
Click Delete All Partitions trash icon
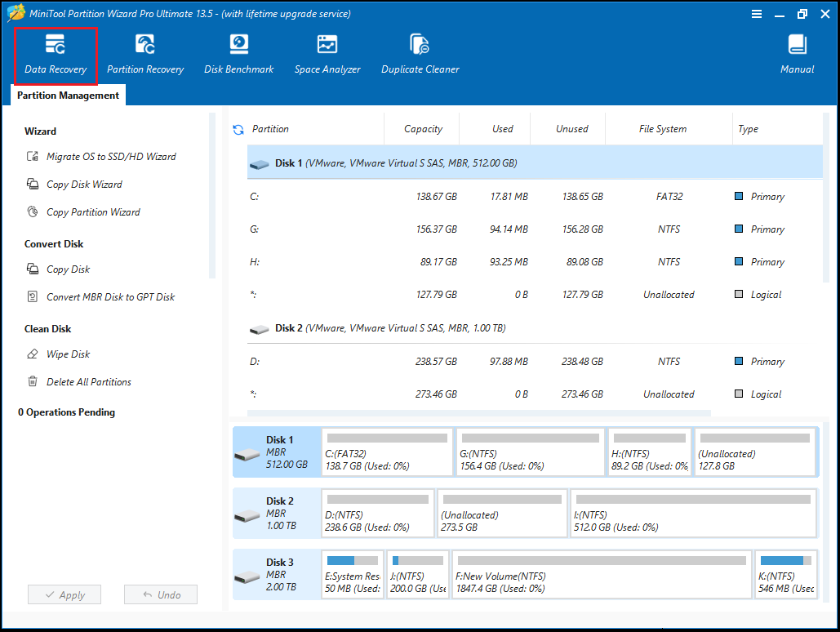33,381
